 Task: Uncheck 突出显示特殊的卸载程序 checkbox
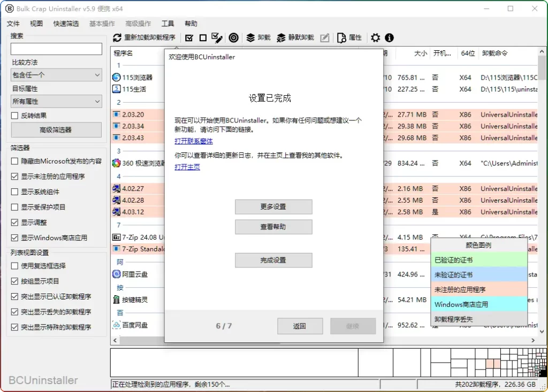(x=14, y=327)
